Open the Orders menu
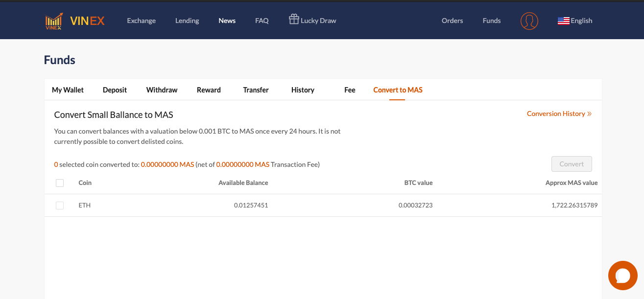This screenshot has height=299, width=644. [x=453, y=21]
